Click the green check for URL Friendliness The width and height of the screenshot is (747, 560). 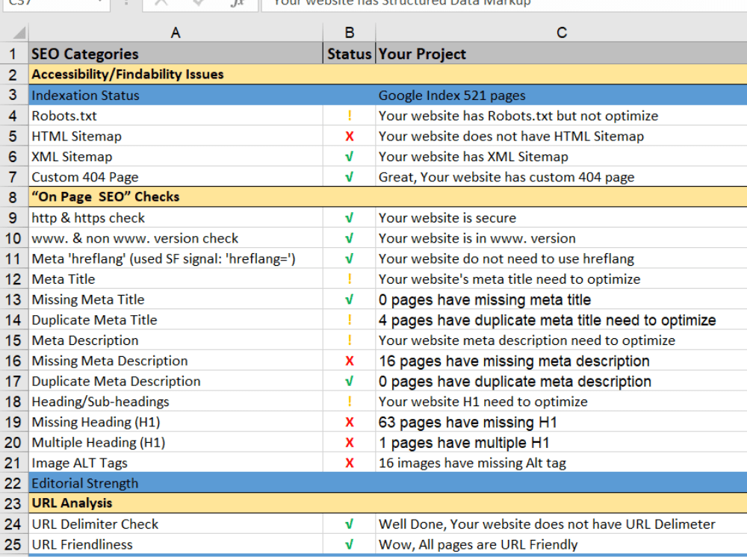tap(349, 544)
